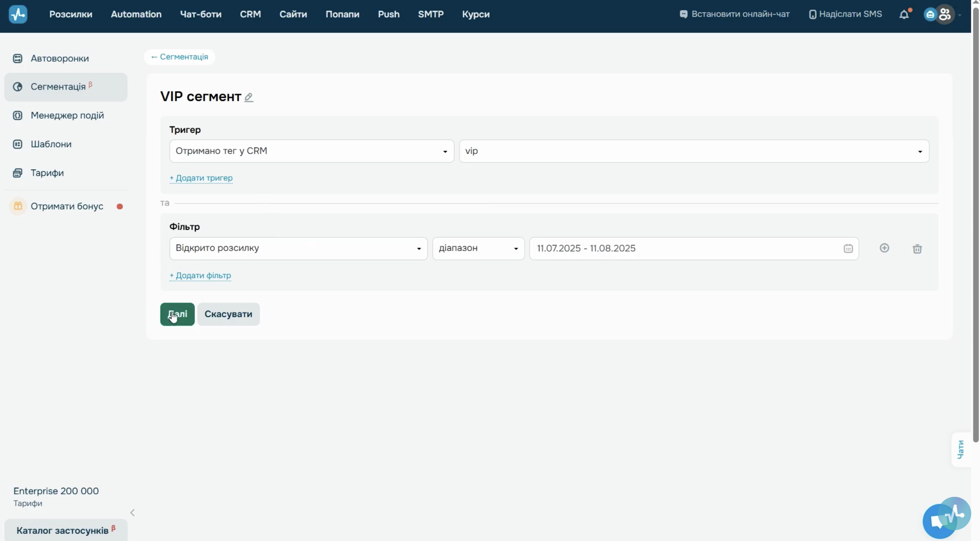980x541 pixels.
Task: Click the + Додати тригер link
Action: [201, 178]
